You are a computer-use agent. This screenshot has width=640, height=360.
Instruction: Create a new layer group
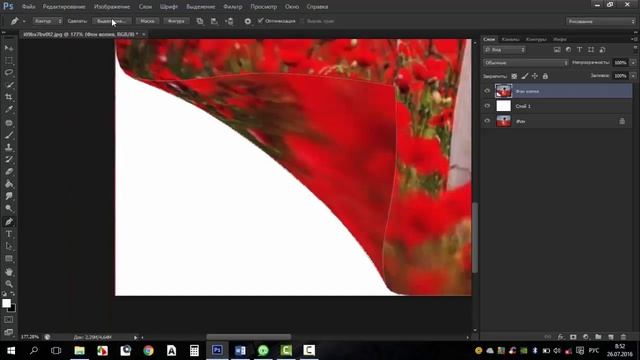pos(598,337)
